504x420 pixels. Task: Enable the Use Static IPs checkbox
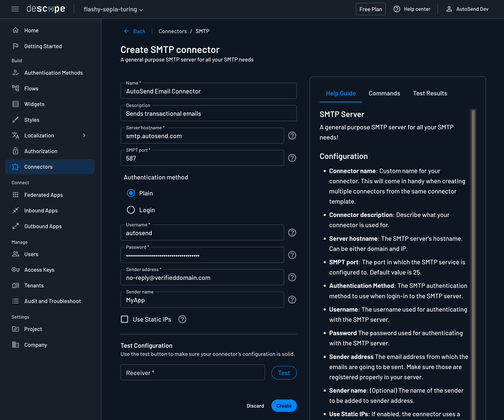coord(125,319)
